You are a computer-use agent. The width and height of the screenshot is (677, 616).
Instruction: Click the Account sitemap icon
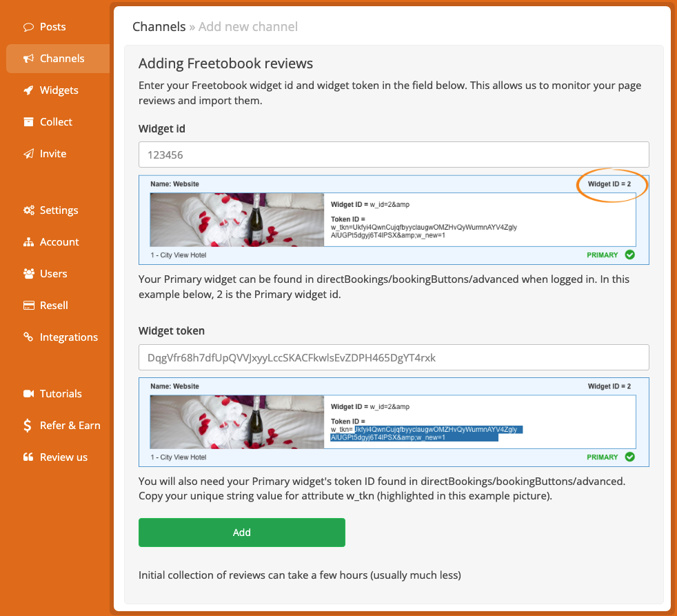click(x=28, y=242)
